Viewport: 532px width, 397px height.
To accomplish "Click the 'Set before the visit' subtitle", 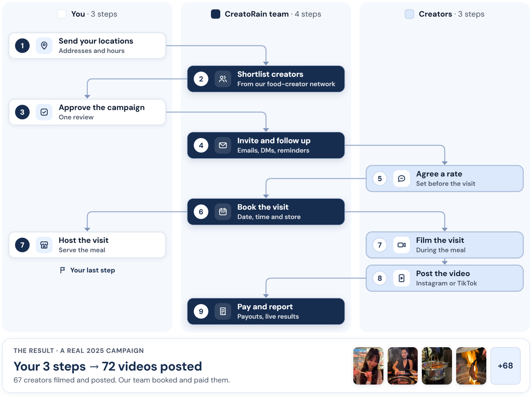I will [x=445, y=184].
